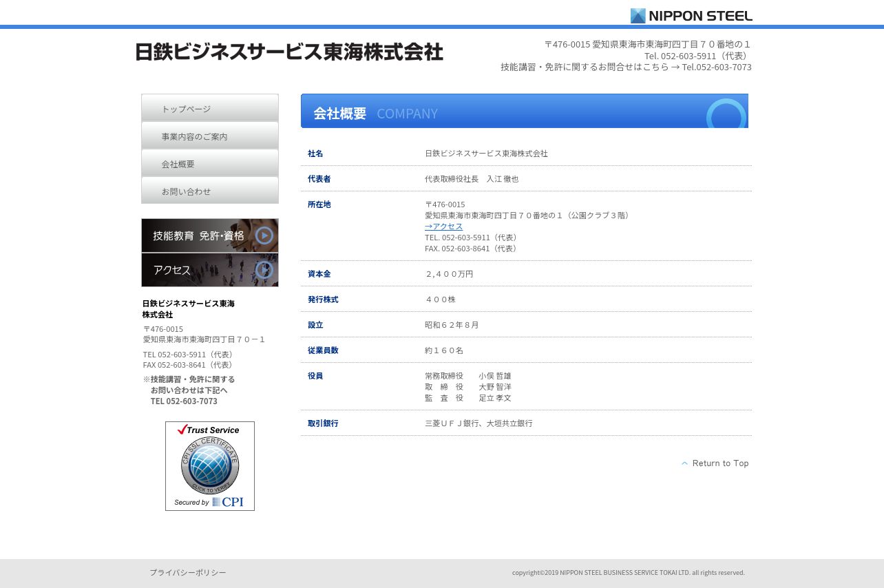The image size is (884, 588).
Task: Click the header address 〒476-0015 愛知県東海市
Action: coord(648,44)
